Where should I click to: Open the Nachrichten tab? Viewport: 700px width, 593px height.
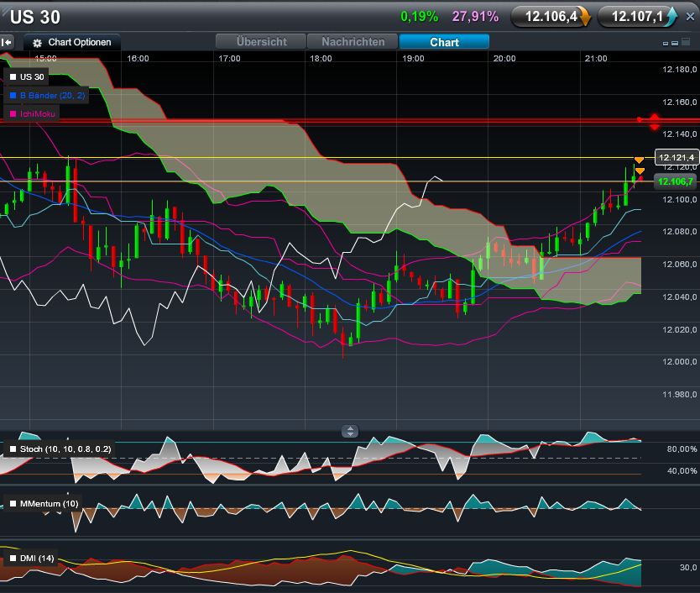point(351,42)
